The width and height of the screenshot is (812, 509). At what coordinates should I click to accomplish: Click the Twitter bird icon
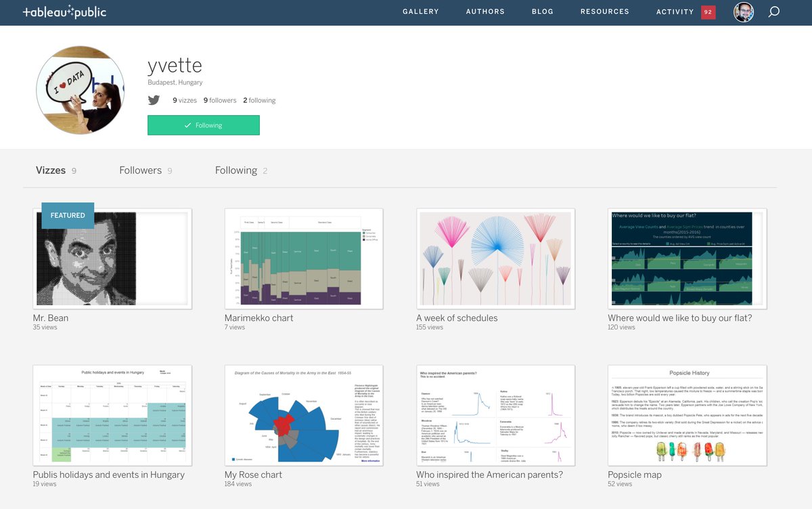click(154, 100)
